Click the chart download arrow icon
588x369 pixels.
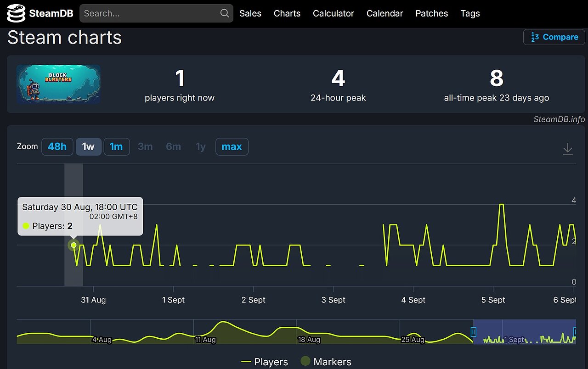[568, 149]
